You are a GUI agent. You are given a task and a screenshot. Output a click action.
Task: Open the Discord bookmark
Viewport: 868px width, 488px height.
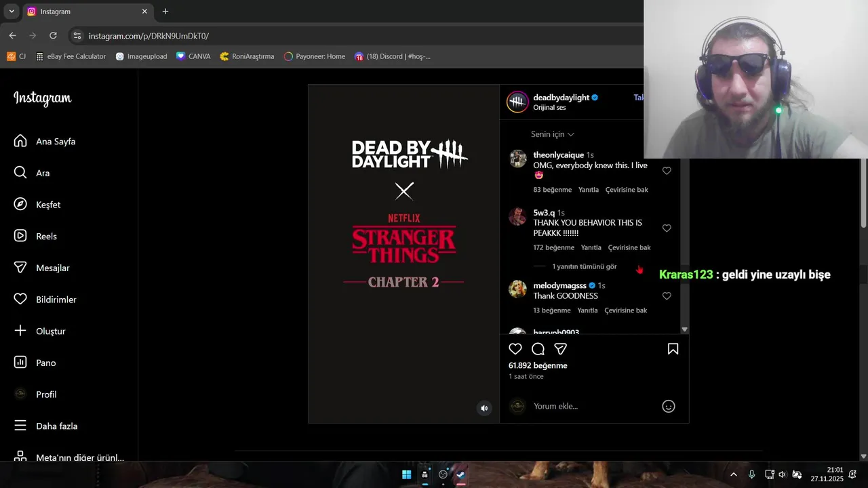click(393, 56)
